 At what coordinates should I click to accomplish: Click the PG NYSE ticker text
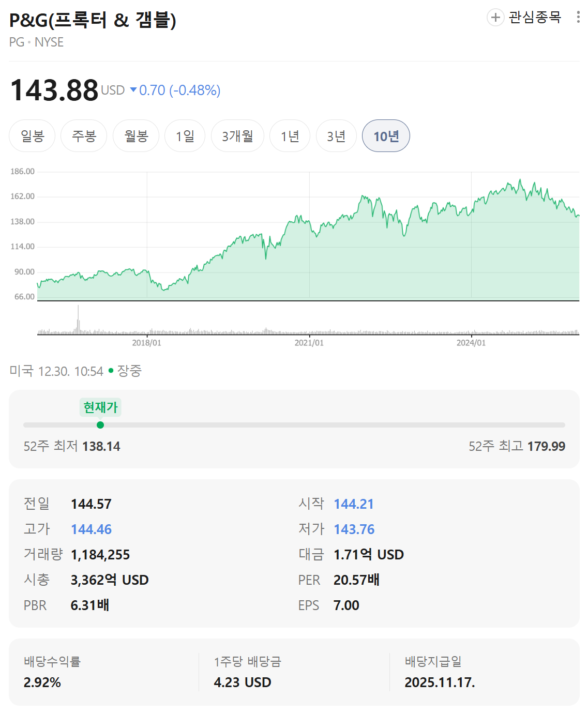coord(36,42)
